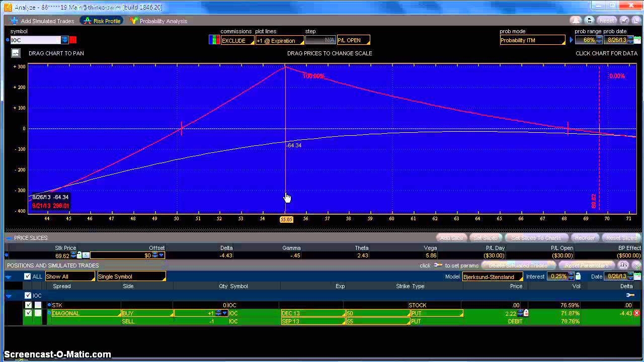Collapse the IOC group expander arrow
The image size is (644, 362).
[x=9, y=296]
